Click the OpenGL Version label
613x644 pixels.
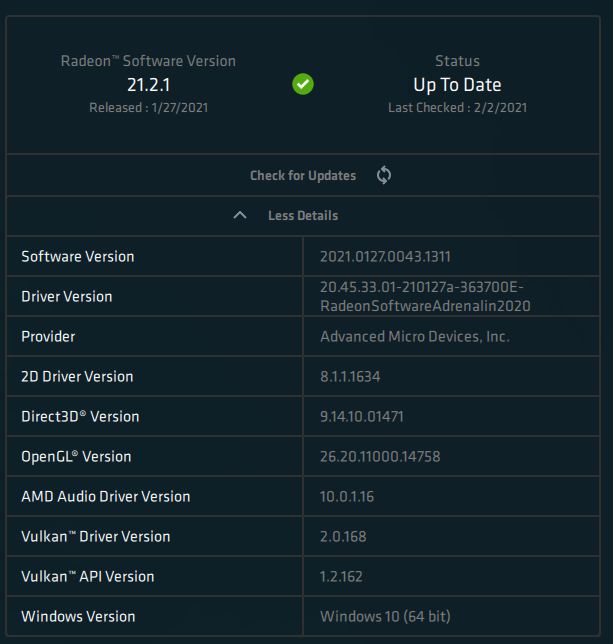tap(76, 457)
